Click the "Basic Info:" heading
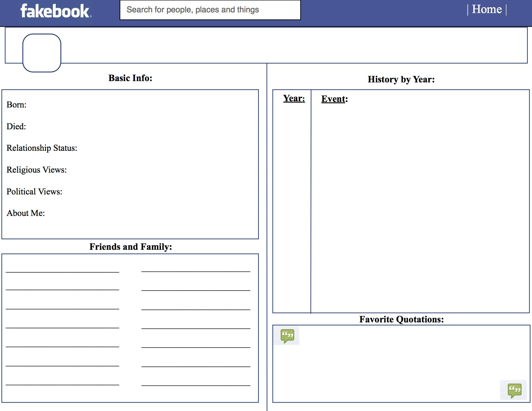532x411 pixels. point(130,78)
